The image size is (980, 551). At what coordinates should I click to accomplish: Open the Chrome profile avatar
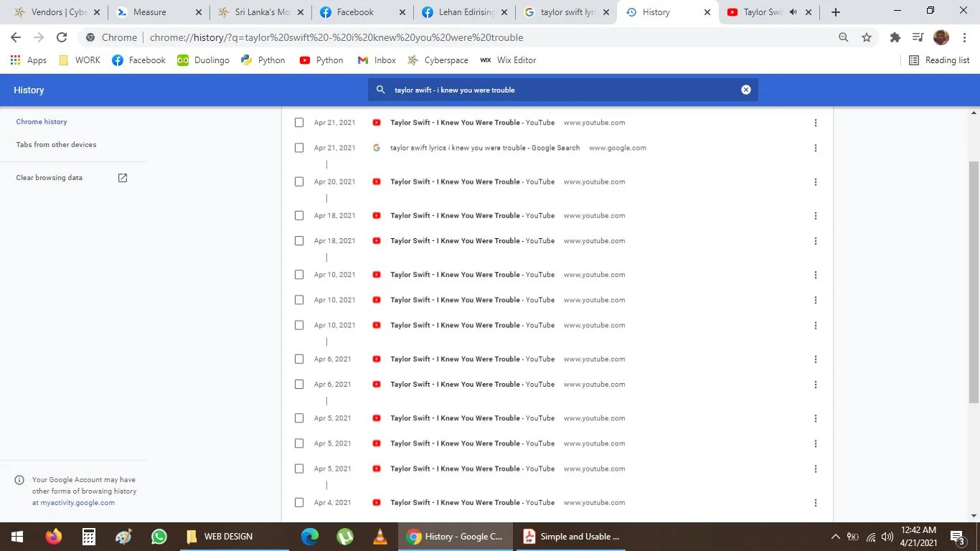point(941,37)
